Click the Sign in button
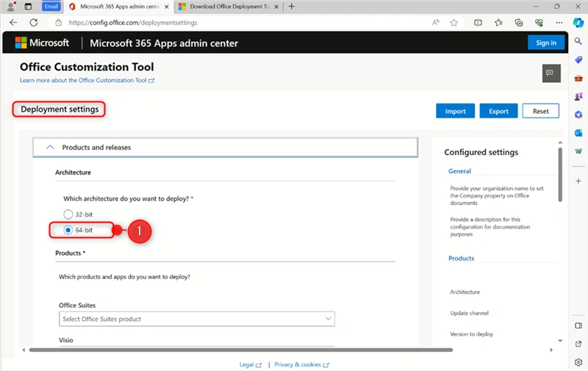Screen dimensions: 588x371 [x=546, y=43]
